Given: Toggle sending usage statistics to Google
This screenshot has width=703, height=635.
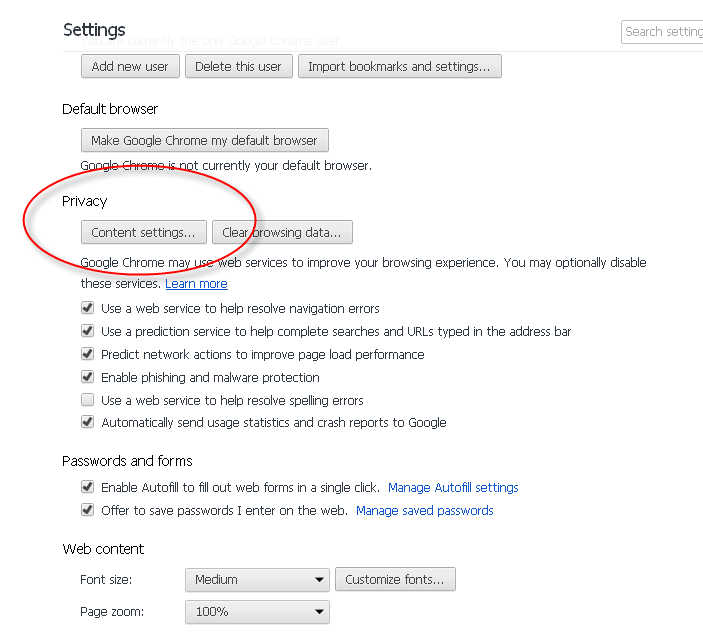Looking at the screenshot, I should click(x=87, y=422).
